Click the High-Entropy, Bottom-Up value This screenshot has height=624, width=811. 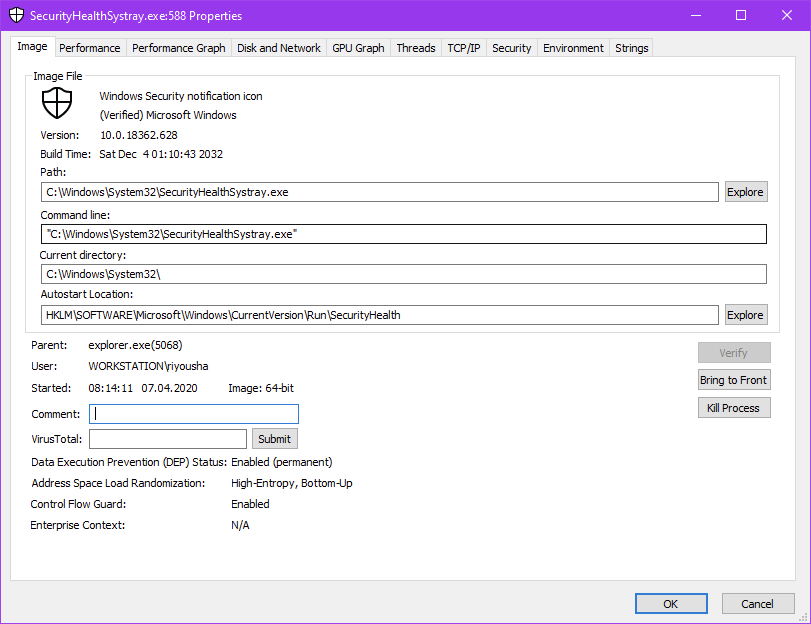[292, 483]
